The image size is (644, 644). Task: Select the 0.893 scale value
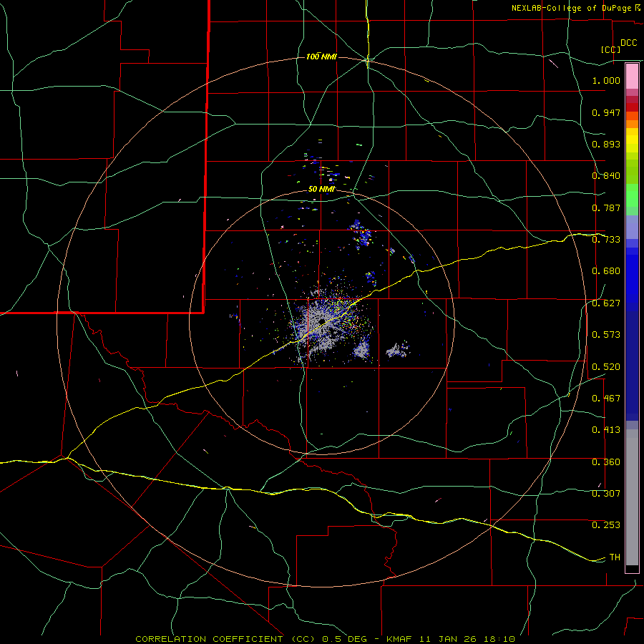tap(606, 144)
